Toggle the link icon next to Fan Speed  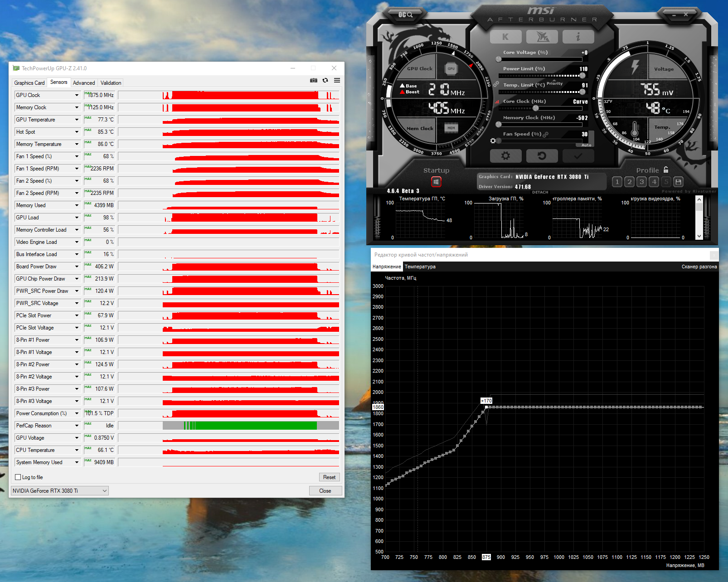coord(546,134)
